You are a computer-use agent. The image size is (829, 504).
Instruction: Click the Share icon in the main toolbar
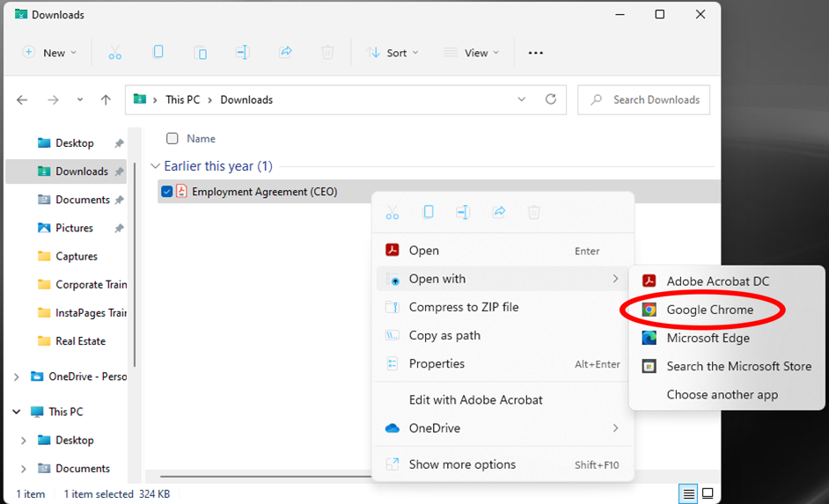point(285,52)
